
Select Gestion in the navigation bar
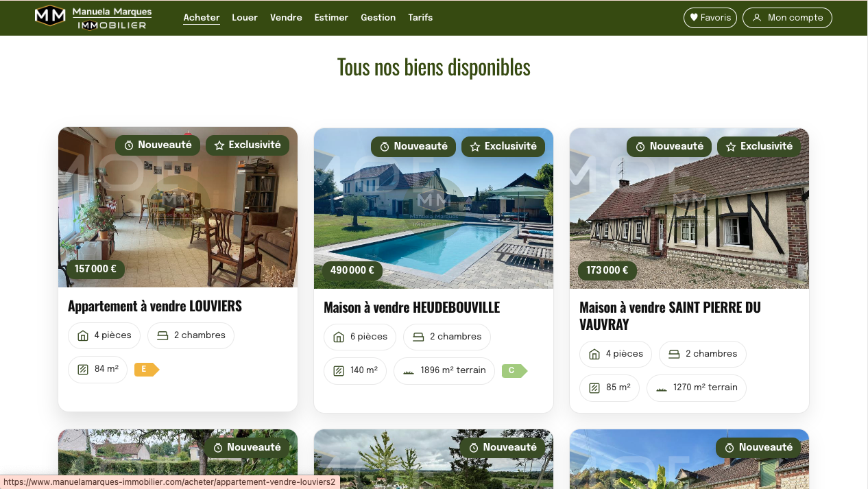(x=378, y=18)
